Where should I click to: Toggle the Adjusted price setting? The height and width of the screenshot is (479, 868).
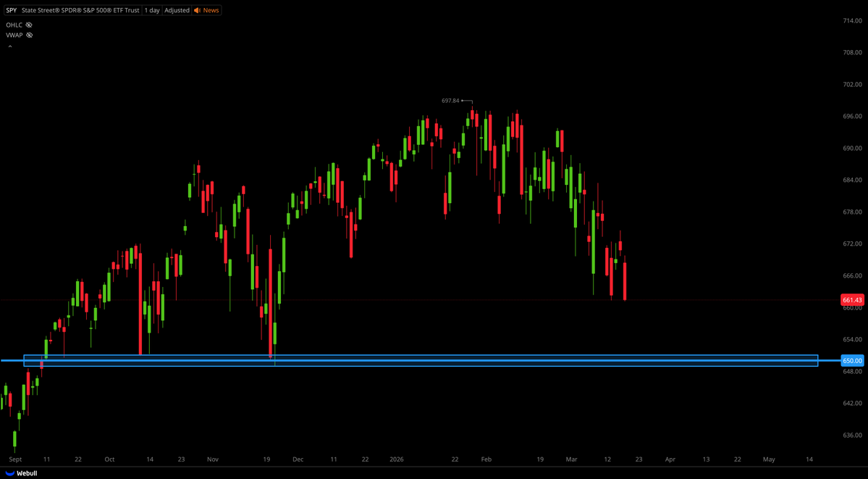[x=177, y=10]
